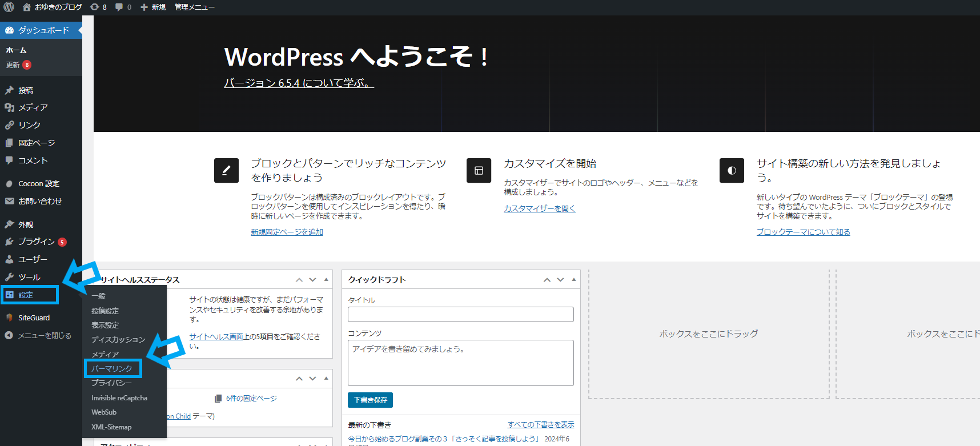Click the 設定 sliders icon
Viewport: 980px width, 446px height.
(x=9, y=295)
